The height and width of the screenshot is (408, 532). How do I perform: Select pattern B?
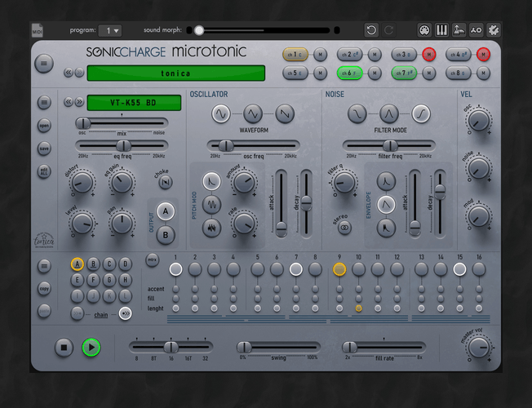[93, 264]
